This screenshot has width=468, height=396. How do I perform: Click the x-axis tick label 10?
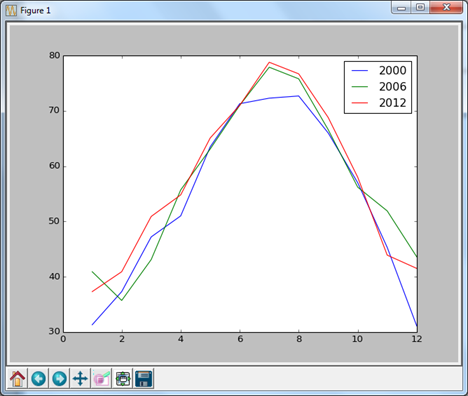point(357,339)
